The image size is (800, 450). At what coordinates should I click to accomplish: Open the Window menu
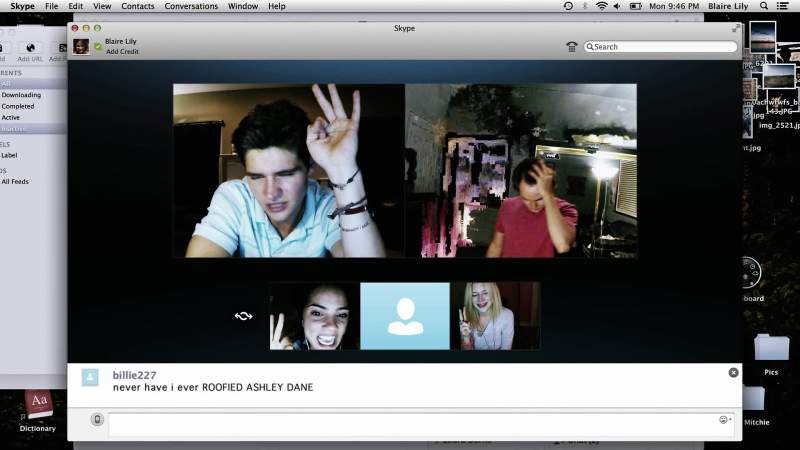243,6
